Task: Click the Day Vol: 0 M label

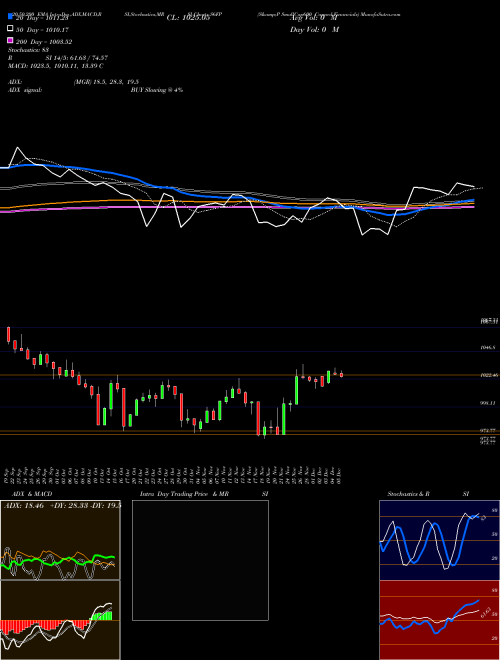Action: (314, 30)
